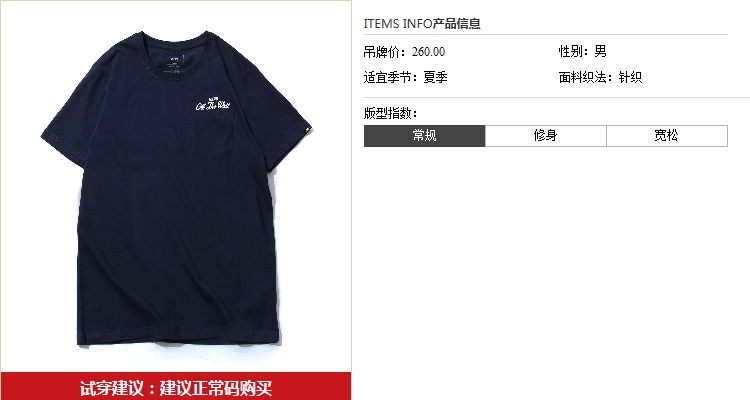Click the chest pocket on the t-shirt
Viewport: 750px width, 400px height.
(212, 136)
